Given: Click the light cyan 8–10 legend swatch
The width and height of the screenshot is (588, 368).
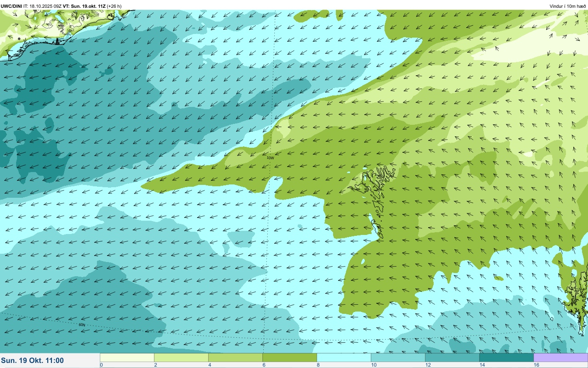Looking at the screenshot, I should click(344, 357).
